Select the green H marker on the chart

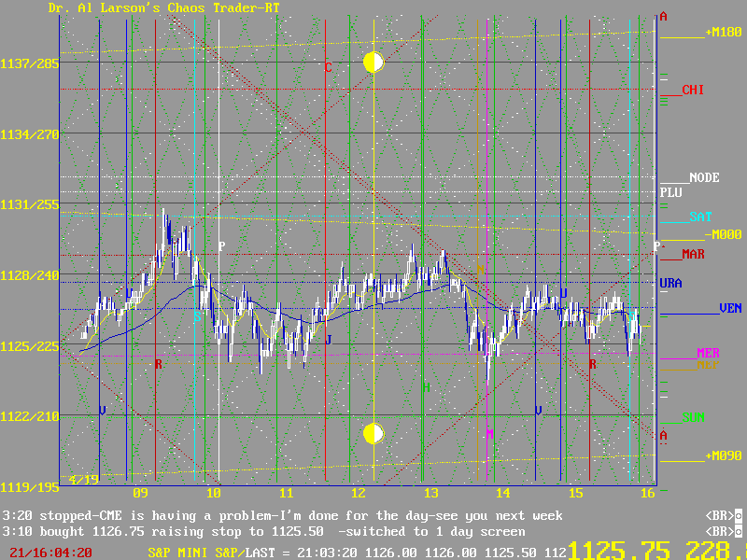(426, 386)
